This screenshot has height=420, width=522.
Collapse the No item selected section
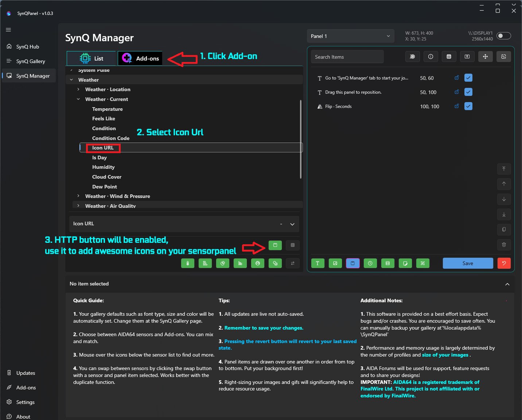(x=507, y=284)
